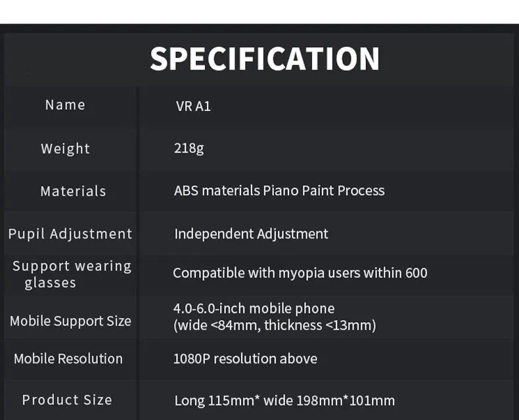The height and width of the screenshot is (420, 519).
Task: Click ABS materials Piano Paint Process
Action: point(279,191)
